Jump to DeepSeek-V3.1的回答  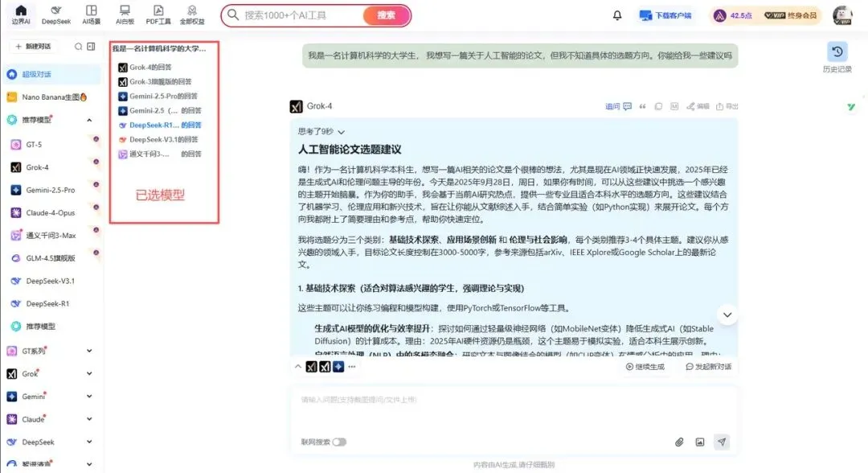tap(158, 140)
